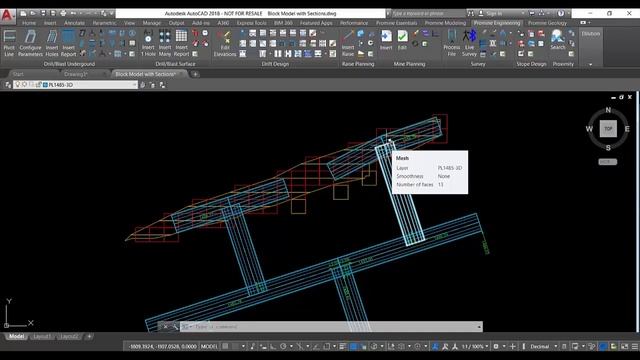640x360 pixels.
Task: Switch to Layout1 tab
Action: pyautogui.click(x=42, y=337)
